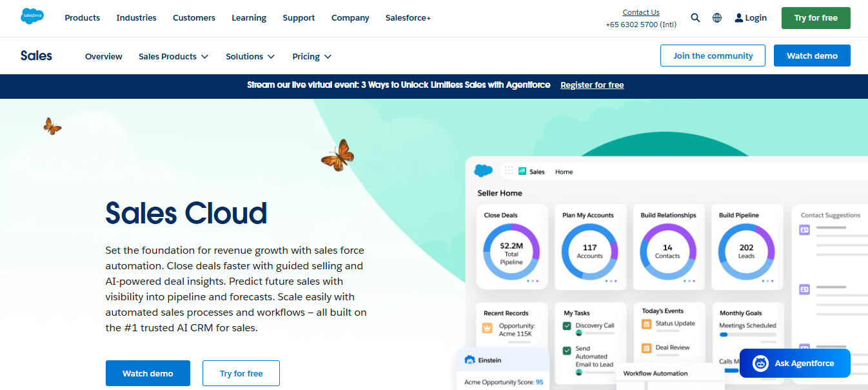Viewport: 868px width, 390px height.
Task: Click the Today's Events card title
Action: click(662, 311)
